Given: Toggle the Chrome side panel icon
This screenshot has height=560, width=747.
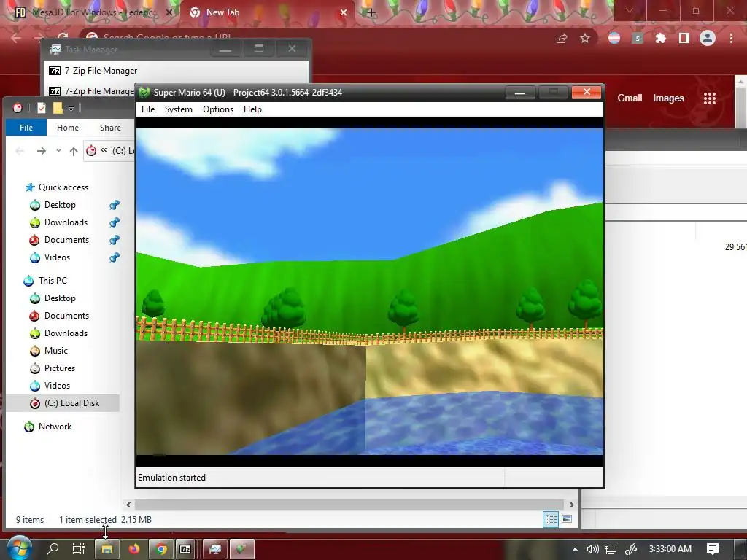Looking at the screenshot, I should [684, 38].
